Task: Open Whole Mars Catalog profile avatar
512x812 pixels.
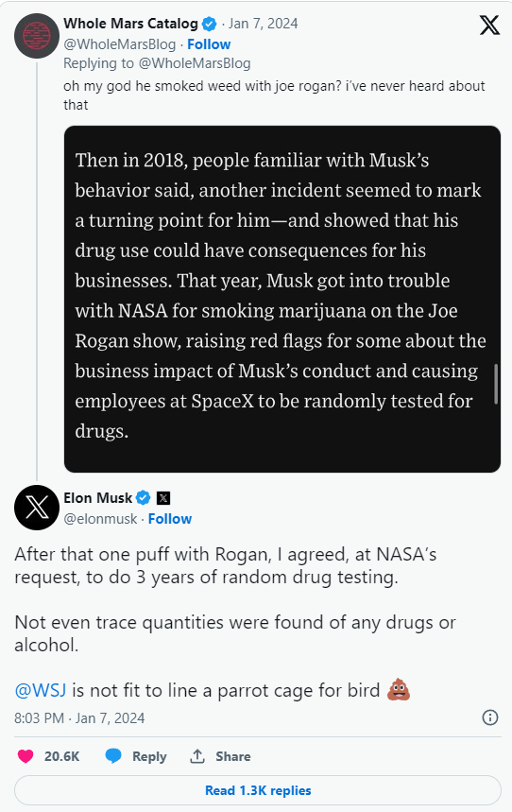Action: [37, 36]
